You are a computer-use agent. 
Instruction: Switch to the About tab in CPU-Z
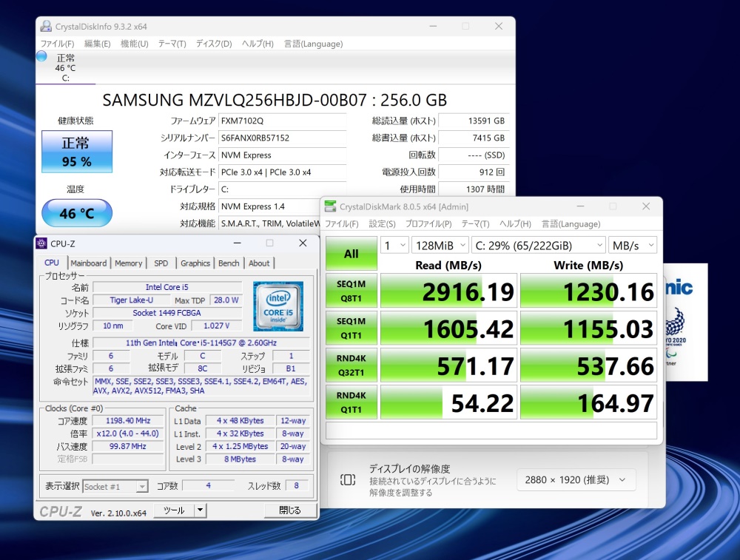259,263
